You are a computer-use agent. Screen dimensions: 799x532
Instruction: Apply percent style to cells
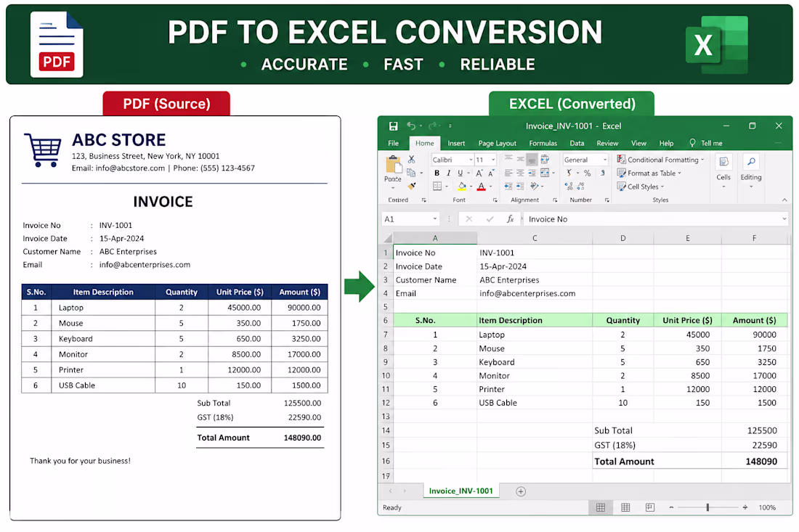coord(587,173)
